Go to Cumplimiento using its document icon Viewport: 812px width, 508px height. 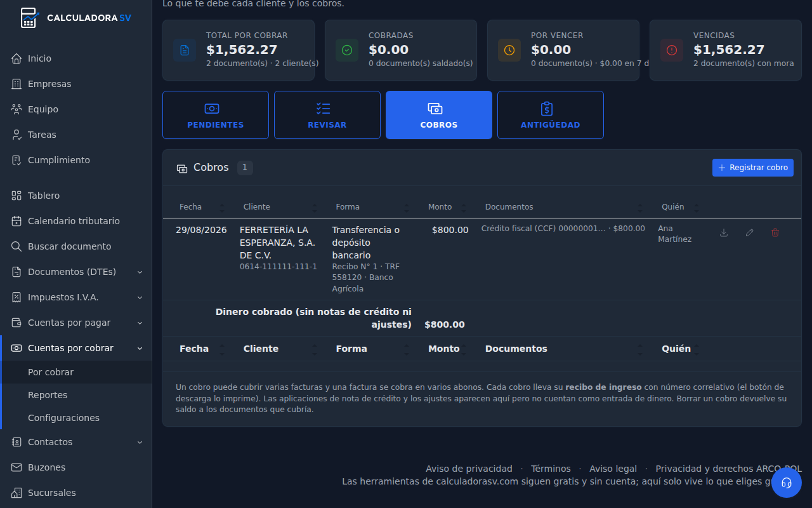click(x=16, y=160)
